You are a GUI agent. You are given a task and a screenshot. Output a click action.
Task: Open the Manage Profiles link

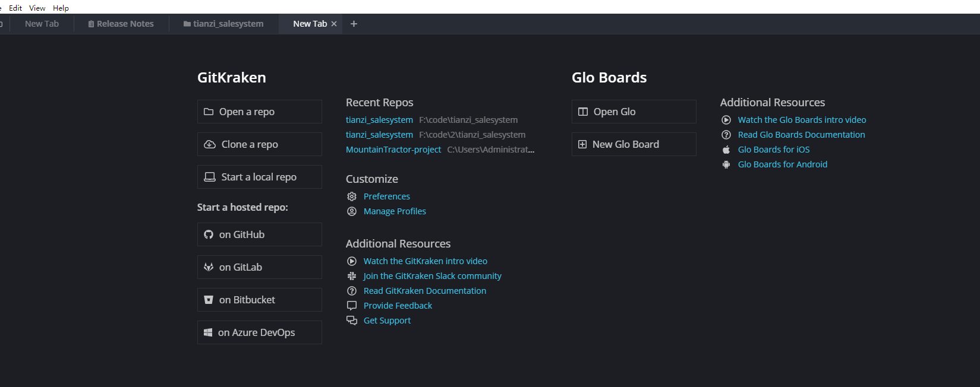(x=395, y=211)
